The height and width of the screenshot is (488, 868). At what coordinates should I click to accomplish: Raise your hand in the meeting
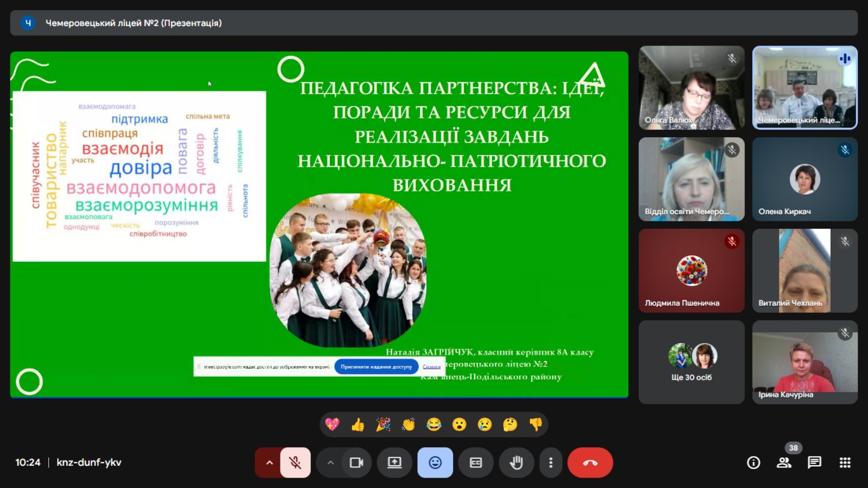click(x=516, y=463)
